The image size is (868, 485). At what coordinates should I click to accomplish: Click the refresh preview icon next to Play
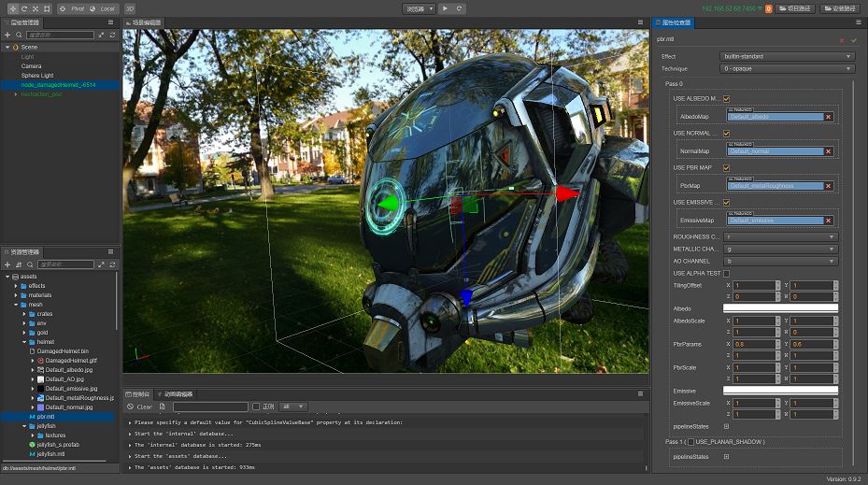459,8
